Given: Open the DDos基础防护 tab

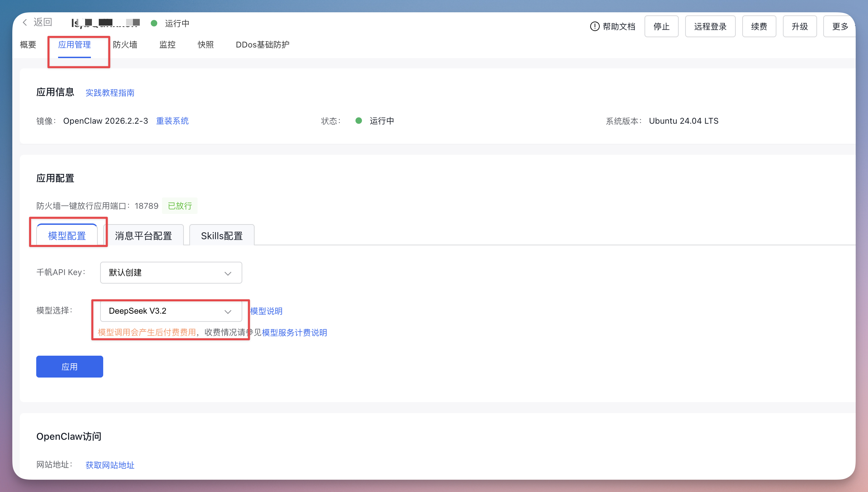Looking at the screenshot, I should tap(262, 44).
